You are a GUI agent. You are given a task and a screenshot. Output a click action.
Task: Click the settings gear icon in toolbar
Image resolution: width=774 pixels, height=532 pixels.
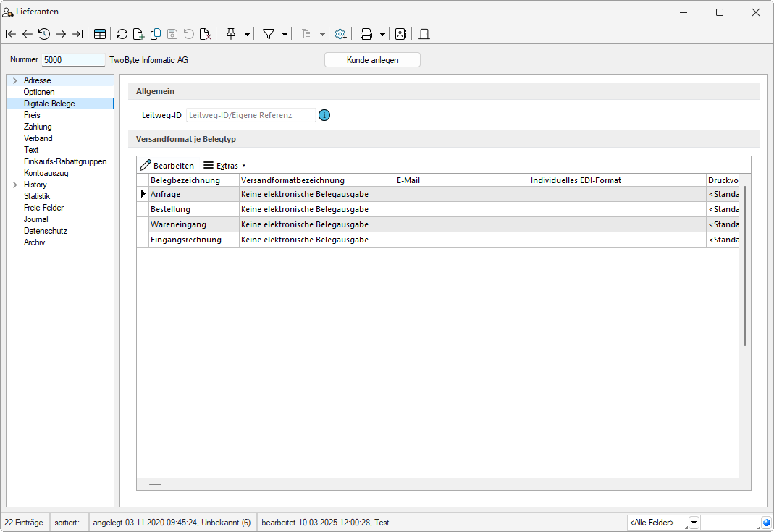[x=340, y=34]
